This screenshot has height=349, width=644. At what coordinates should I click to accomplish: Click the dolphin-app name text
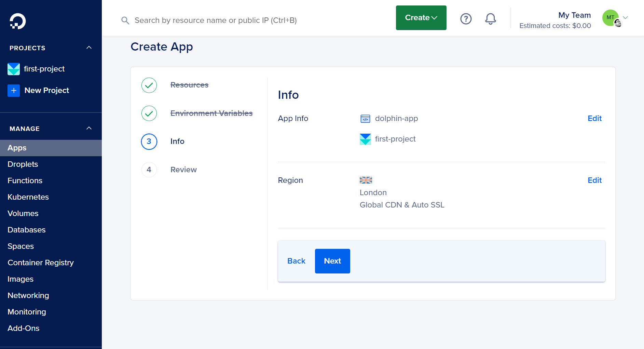396,119
